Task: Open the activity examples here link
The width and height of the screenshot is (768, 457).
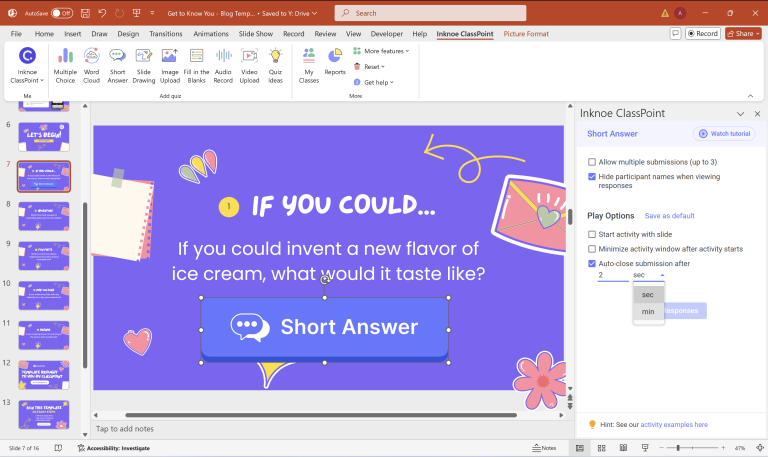Action: [x=674, y=425]
